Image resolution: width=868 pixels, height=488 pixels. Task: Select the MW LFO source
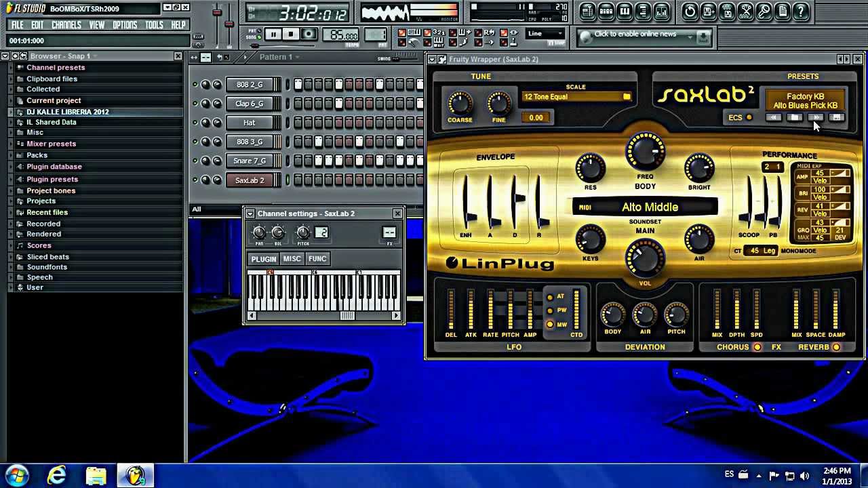click(x=551, y=325)
